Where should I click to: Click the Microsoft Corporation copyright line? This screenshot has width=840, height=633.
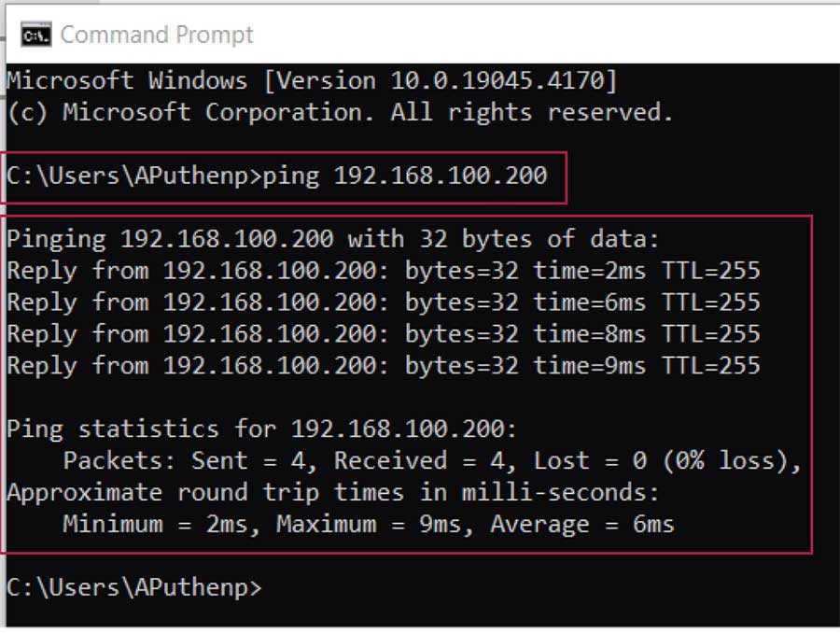point(339,113)
